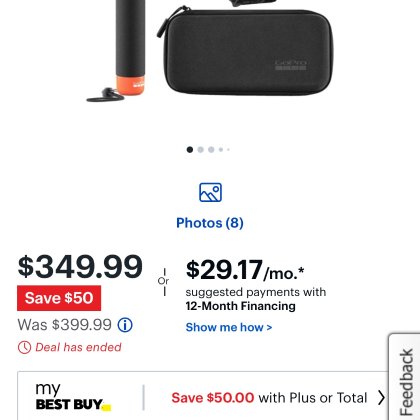Click the my Best Buy logo
Screen dimensions: 420x420
[x=73, y=397]
